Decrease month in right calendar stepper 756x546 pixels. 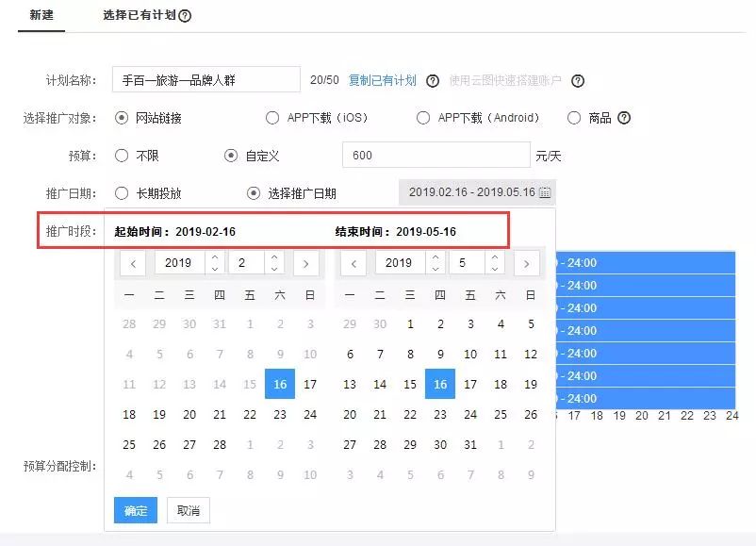coord(495,269)
